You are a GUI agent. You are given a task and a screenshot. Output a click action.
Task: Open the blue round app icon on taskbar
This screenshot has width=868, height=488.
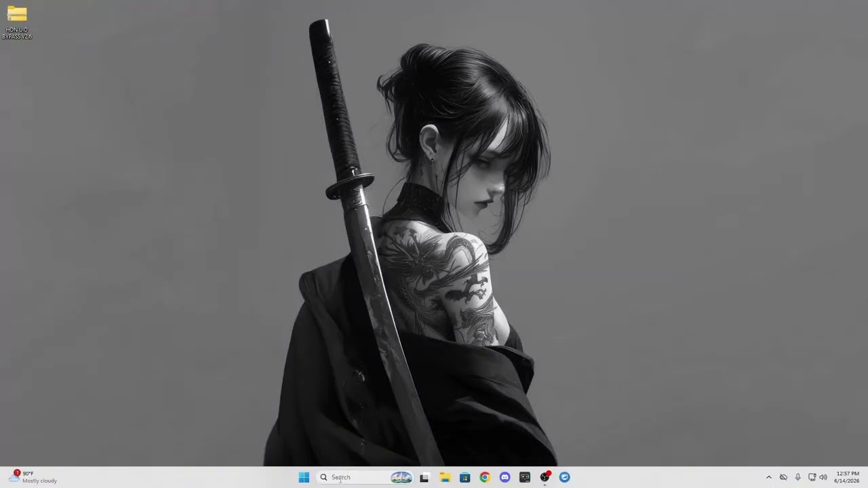565,477
